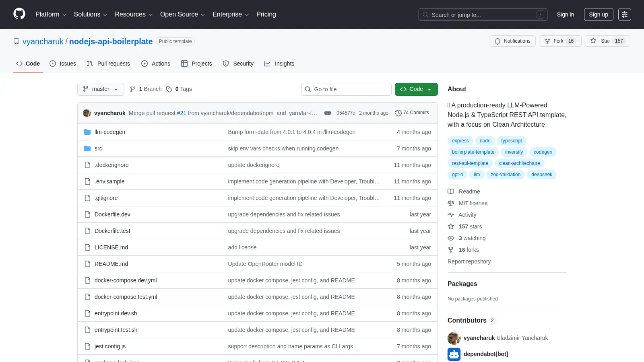Click the Dockerfile.dev file icon
Screen dimensions: 644x362
coord(87,214)
